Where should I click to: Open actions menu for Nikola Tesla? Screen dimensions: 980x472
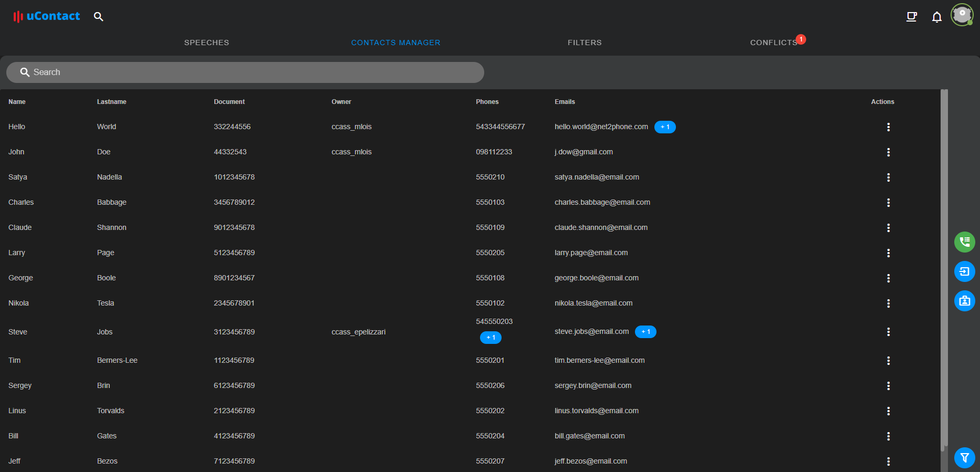888,303
